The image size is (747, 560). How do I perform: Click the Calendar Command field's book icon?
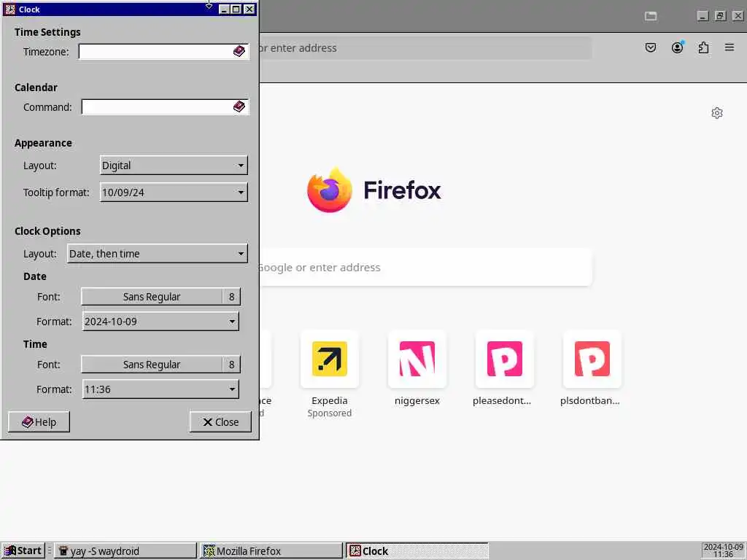(239, 106)
